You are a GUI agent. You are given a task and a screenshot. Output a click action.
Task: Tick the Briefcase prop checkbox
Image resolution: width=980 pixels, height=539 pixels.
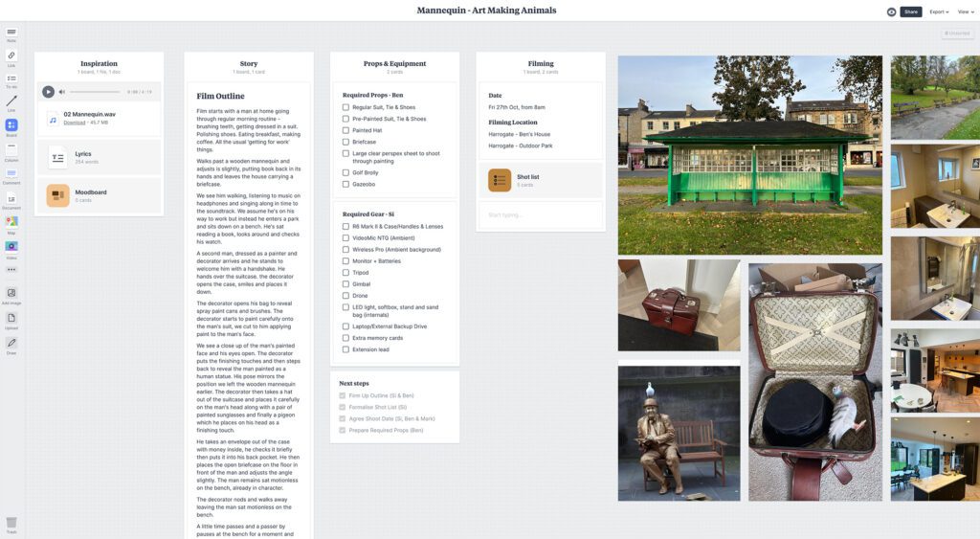click(x=345, y=142)
